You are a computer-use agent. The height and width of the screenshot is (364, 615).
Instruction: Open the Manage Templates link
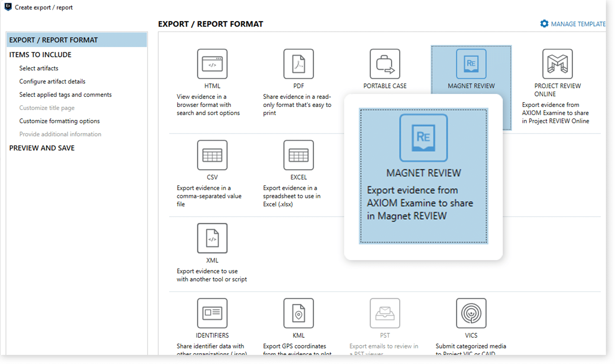[x=578, y=24]
